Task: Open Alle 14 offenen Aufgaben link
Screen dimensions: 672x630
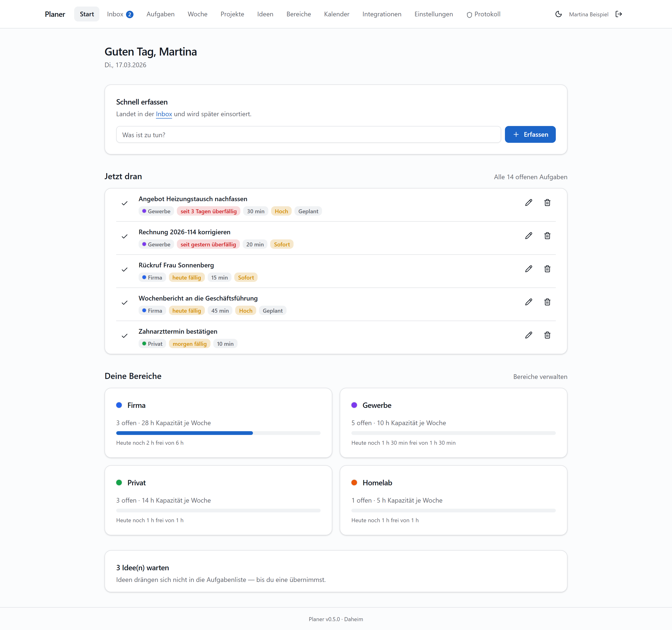Action: coord(530,177)
